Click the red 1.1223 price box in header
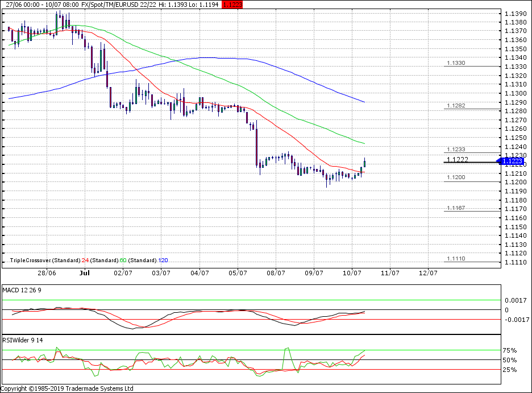 click(x=231, y=4)
